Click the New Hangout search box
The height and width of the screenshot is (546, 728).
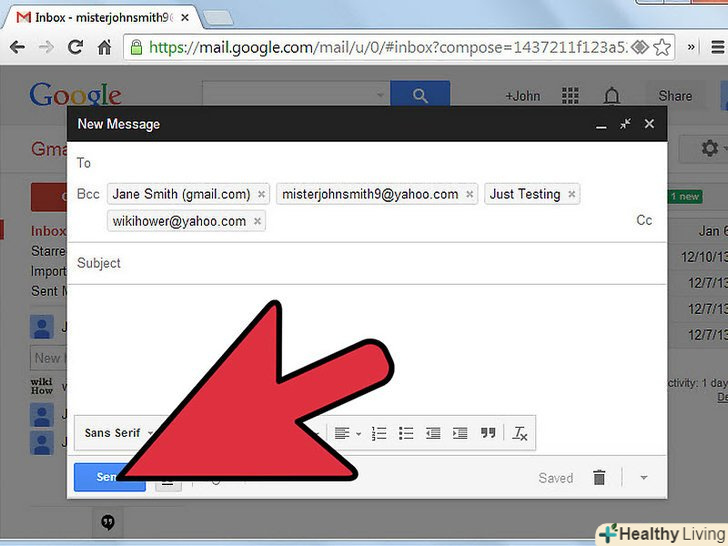(x=48, y=358)
